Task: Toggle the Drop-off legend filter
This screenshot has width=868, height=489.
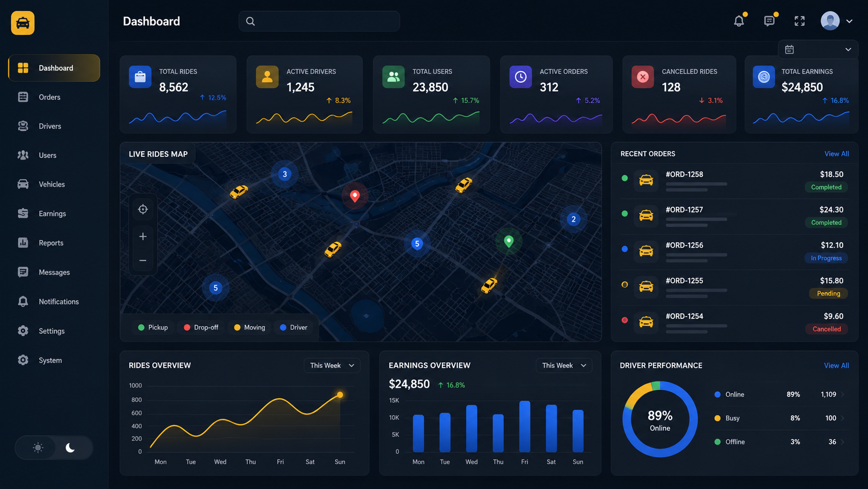Action: pyautogui.click(x=201, y=327)
